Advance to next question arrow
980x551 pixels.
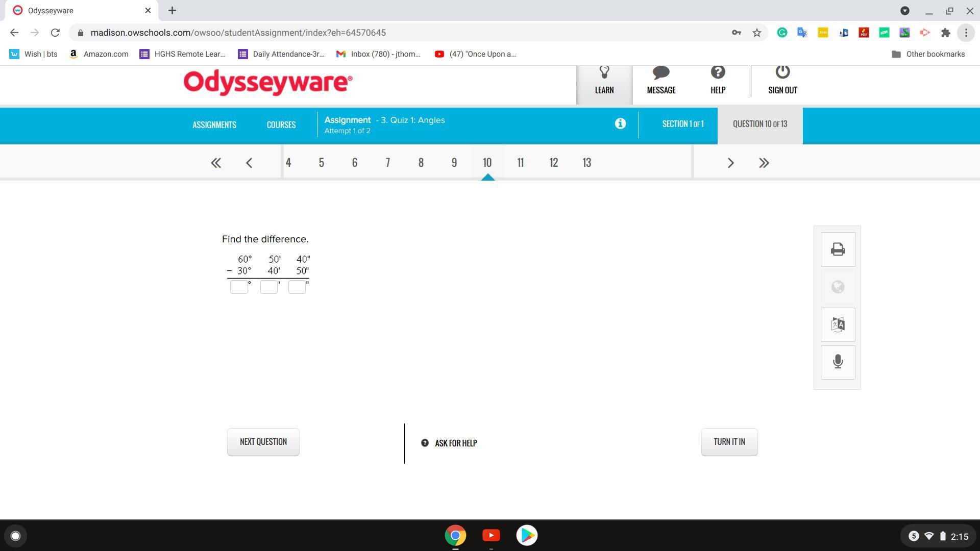pos(730,163)
